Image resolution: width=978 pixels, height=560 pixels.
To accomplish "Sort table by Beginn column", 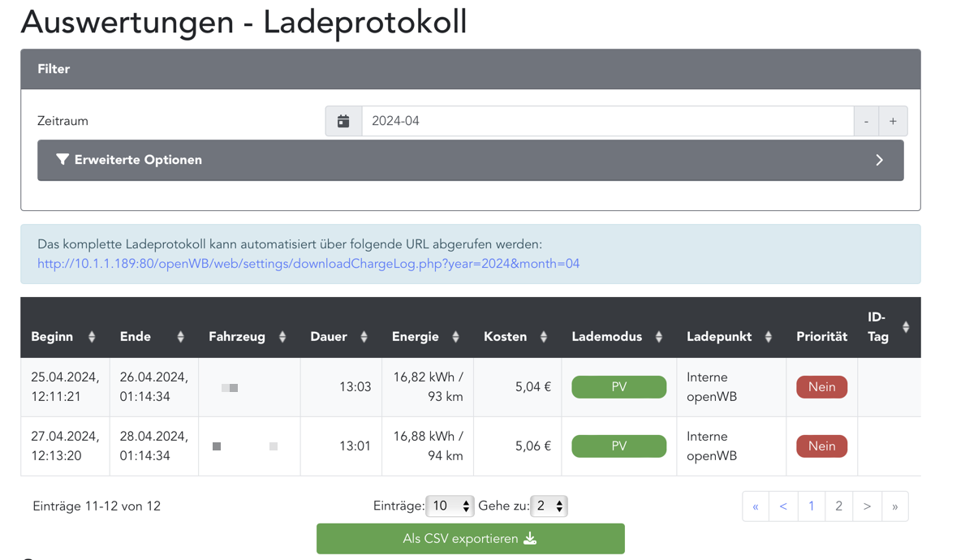I will (63, 337).
